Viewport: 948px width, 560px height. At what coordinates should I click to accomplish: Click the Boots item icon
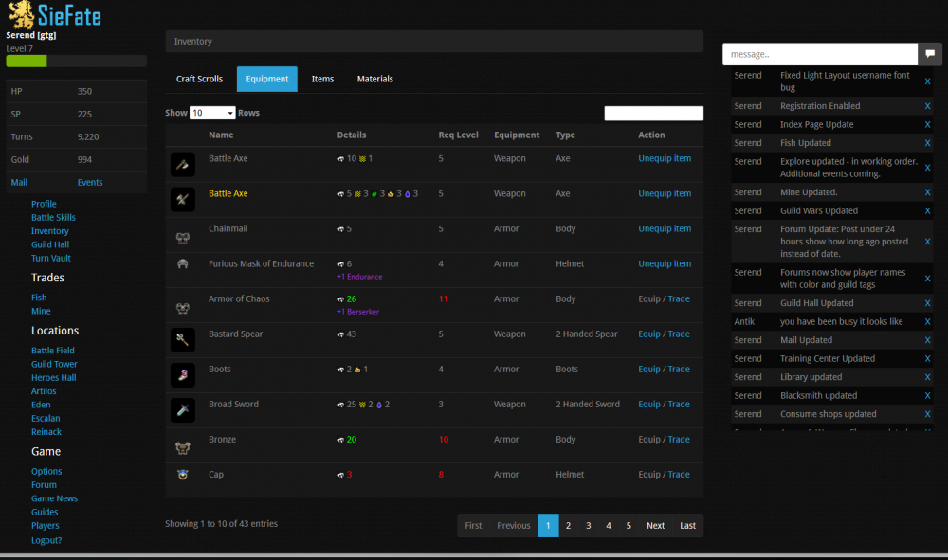pos(182,375)
